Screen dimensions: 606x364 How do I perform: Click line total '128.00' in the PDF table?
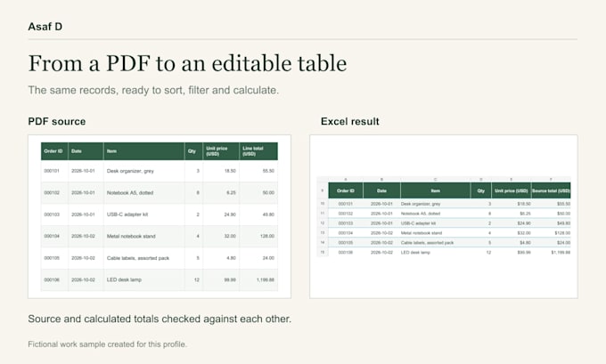[x=267, y=236]
